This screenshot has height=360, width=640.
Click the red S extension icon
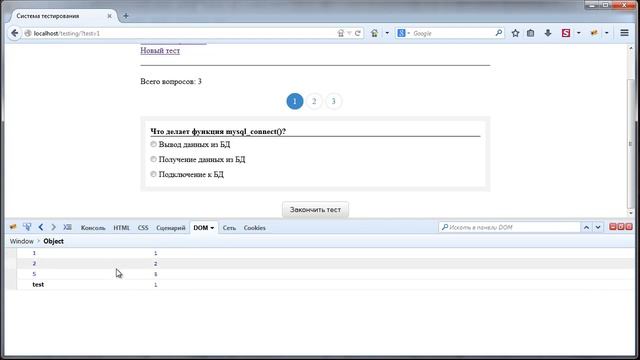point(566,33)
